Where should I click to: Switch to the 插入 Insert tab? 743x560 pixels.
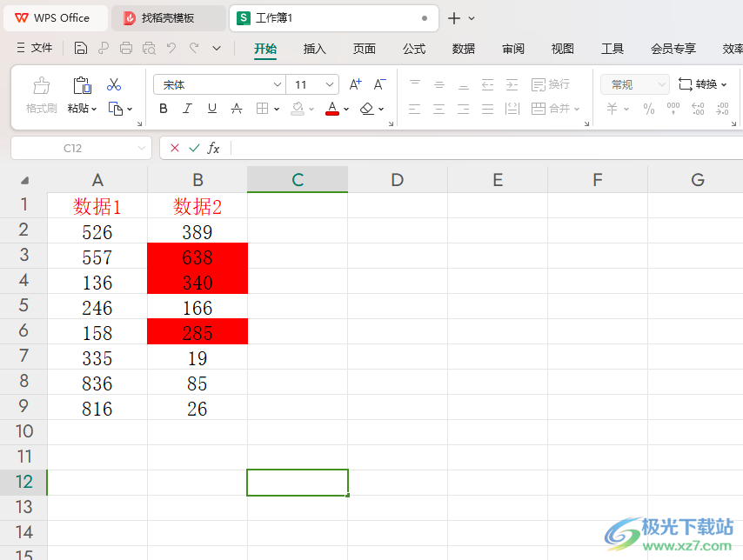[315, 49]
